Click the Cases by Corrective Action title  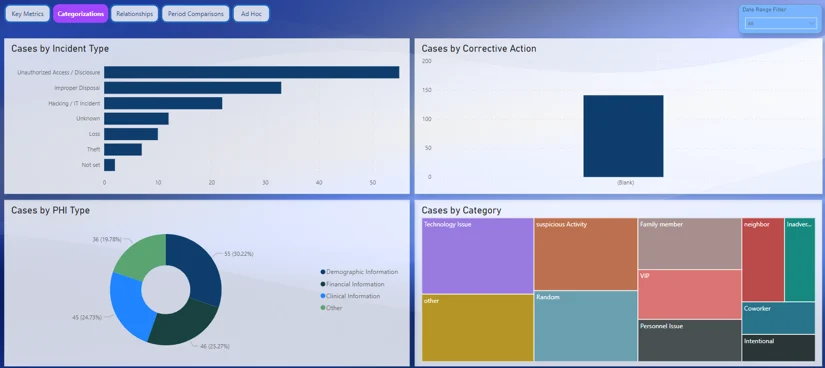coord(479,48)
